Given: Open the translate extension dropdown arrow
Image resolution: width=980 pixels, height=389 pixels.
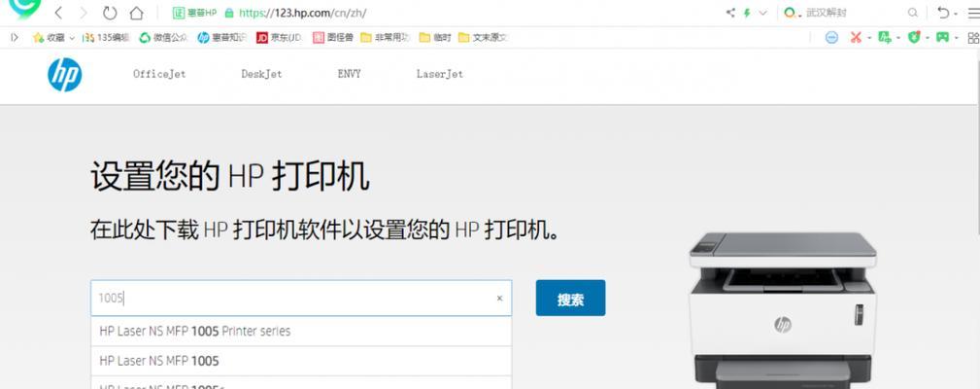Looking at the screenshot, I should pyautogui.click(x=898, y=38).
